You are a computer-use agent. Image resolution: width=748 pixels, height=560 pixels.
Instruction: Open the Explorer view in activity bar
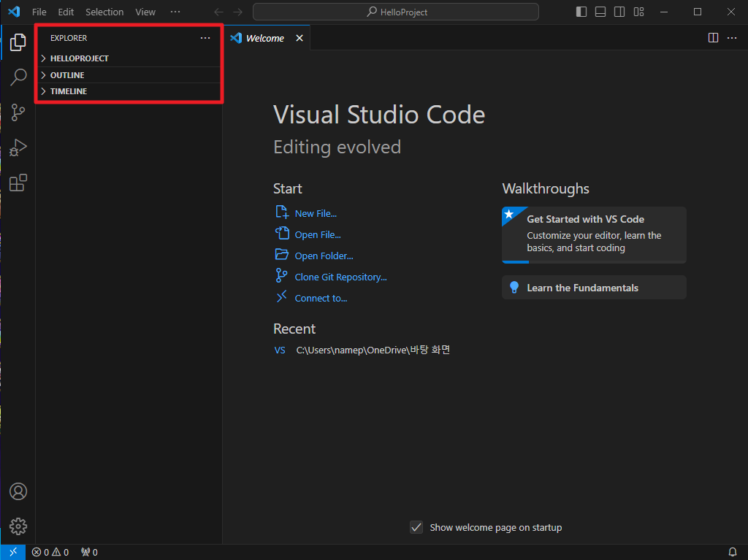(18, 42)
